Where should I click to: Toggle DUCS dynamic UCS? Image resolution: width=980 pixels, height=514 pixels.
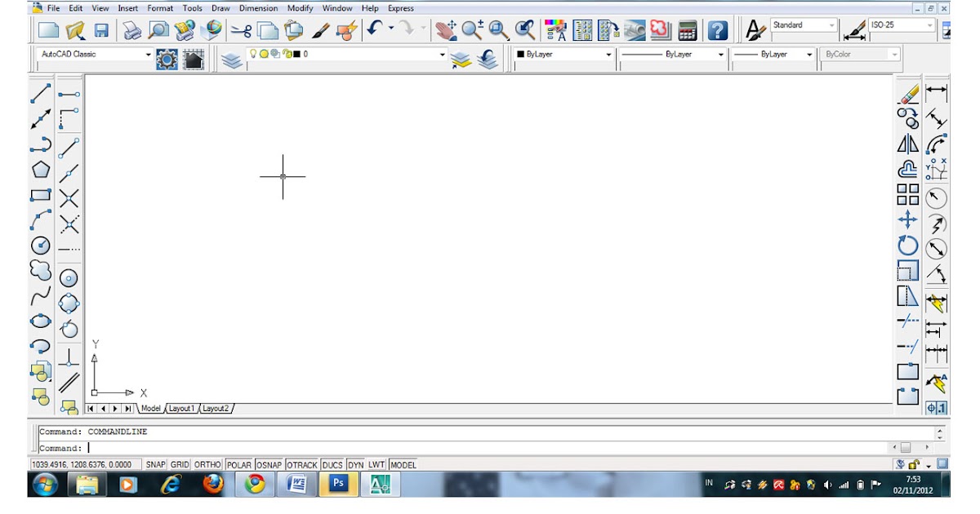pyautogui.click(x=332, y=464)
